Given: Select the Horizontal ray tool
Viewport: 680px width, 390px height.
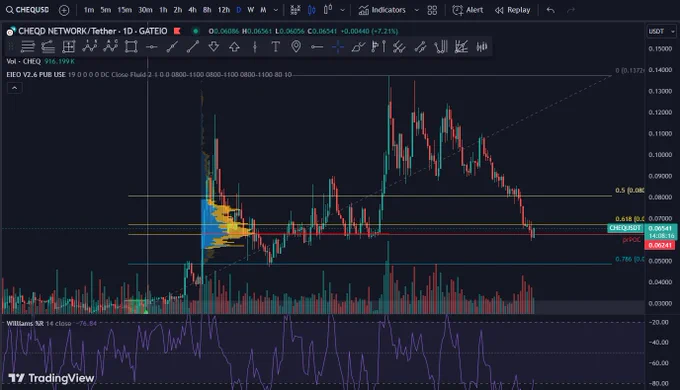Looking at the screenshot, I should coord(317,46).
